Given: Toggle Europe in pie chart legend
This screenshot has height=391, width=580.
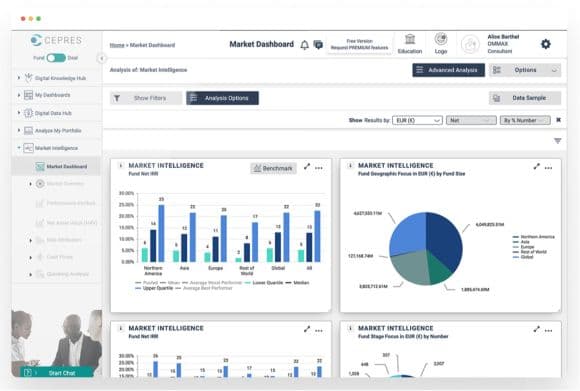Looking at the screenshot, I should coord(523,247).
